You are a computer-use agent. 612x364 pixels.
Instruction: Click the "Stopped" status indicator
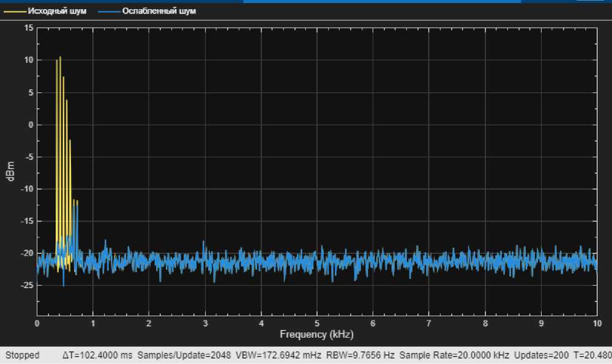(x=22, y=355)
